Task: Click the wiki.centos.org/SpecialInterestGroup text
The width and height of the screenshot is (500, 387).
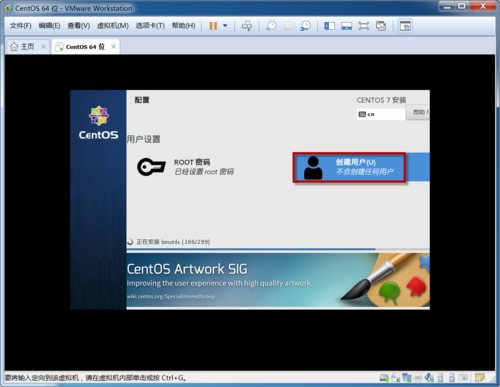Action: pos(171,296)
